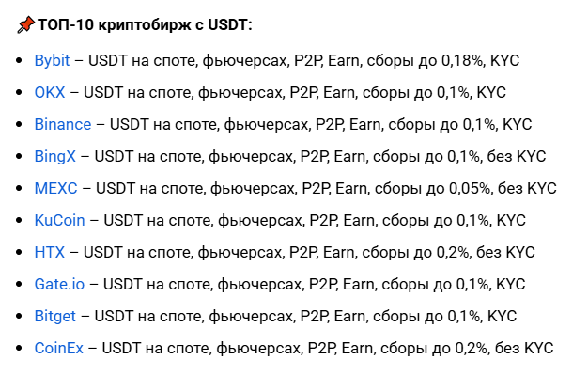Click the red pushpin emoji icon
This screenshot has width=588, height=375.
click(x=25, y=25)
